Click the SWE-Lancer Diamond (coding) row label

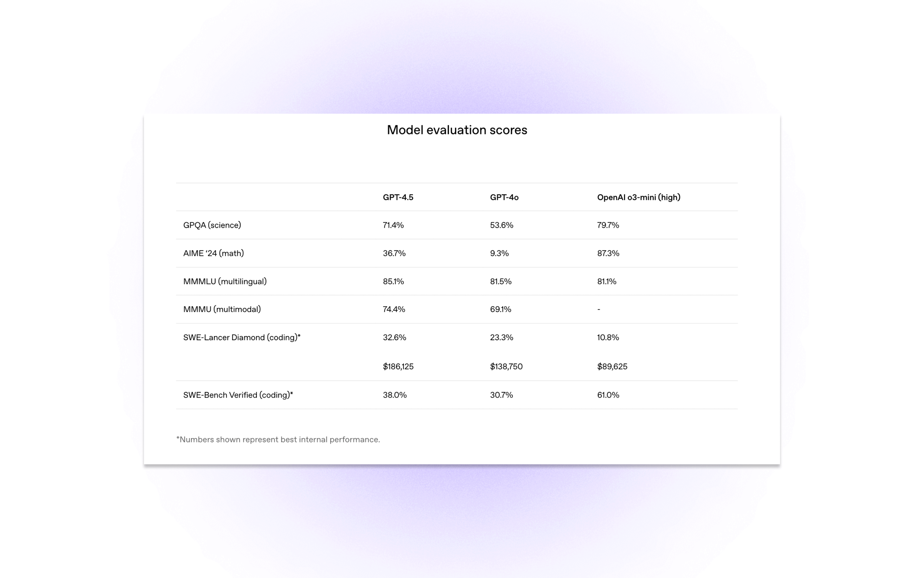point(242,337)
